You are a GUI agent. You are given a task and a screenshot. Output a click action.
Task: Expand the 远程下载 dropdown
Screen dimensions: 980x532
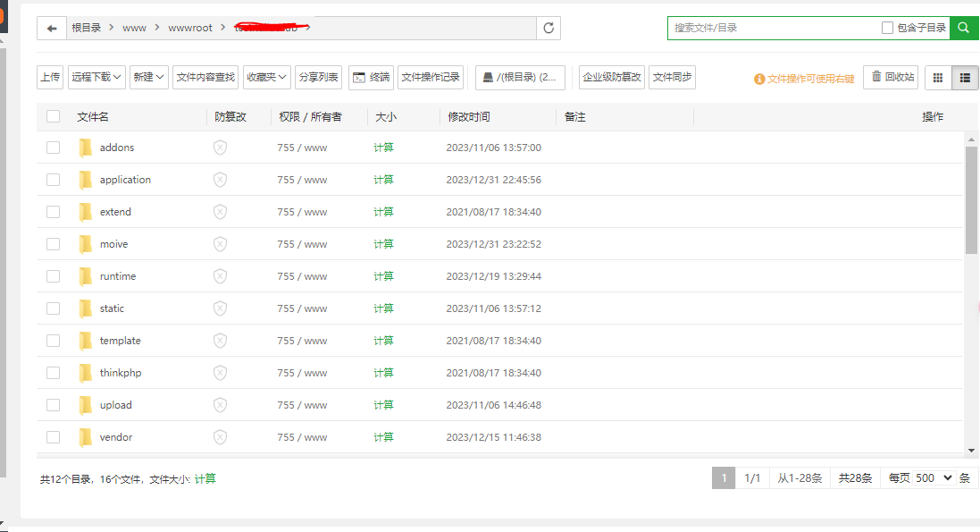pos(96,78)
